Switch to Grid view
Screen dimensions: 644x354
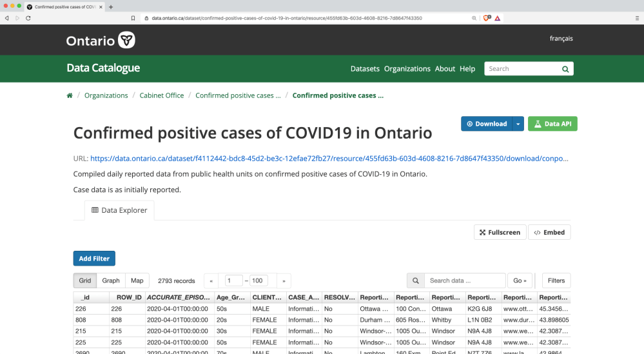point(85,280)
